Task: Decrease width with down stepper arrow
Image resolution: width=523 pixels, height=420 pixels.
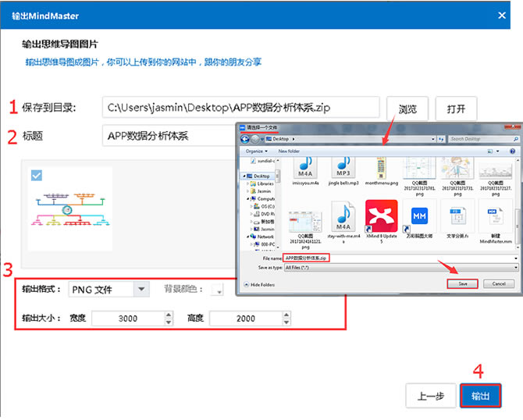Action: point(169,322)
